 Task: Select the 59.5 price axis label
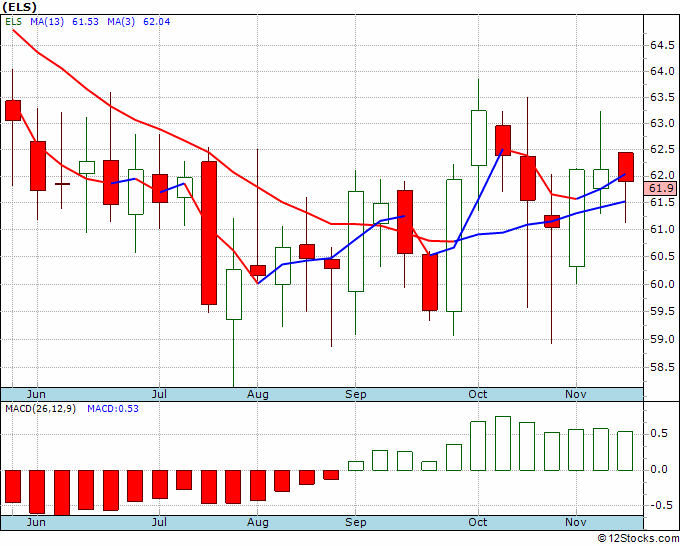(x=662, y=311)
